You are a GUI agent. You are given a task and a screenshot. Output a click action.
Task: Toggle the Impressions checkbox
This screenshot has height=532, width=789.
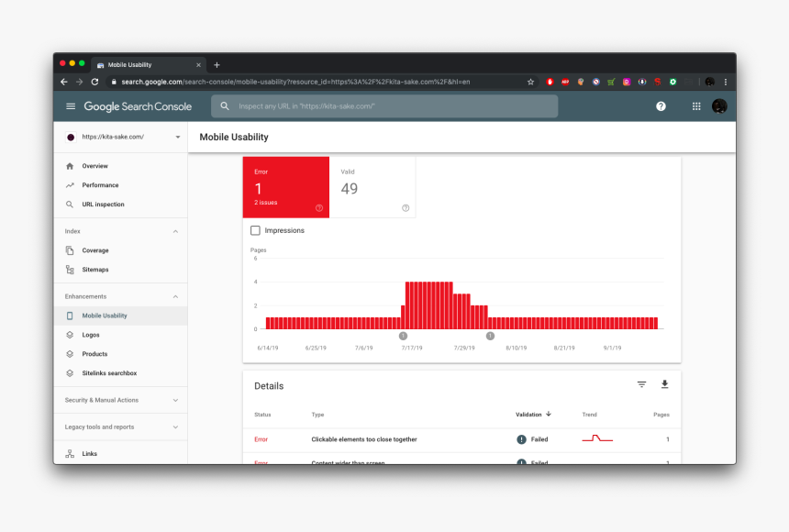tap(255, 230)
